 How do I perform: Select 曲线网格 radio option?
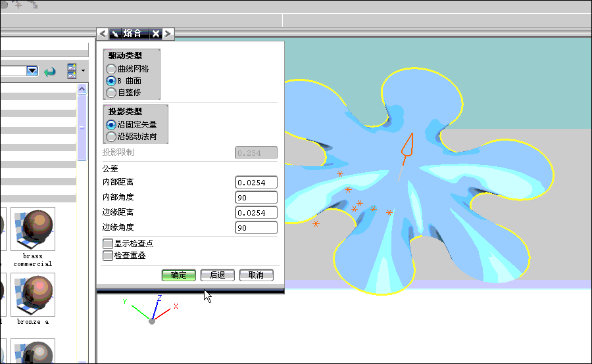point(128,69)
